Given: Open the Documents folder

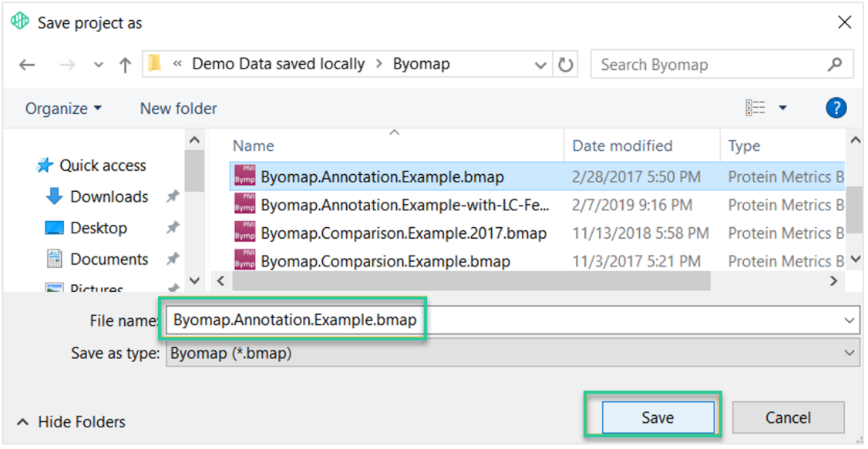Looking at the screenshot, I should click(x=97, y=259).
